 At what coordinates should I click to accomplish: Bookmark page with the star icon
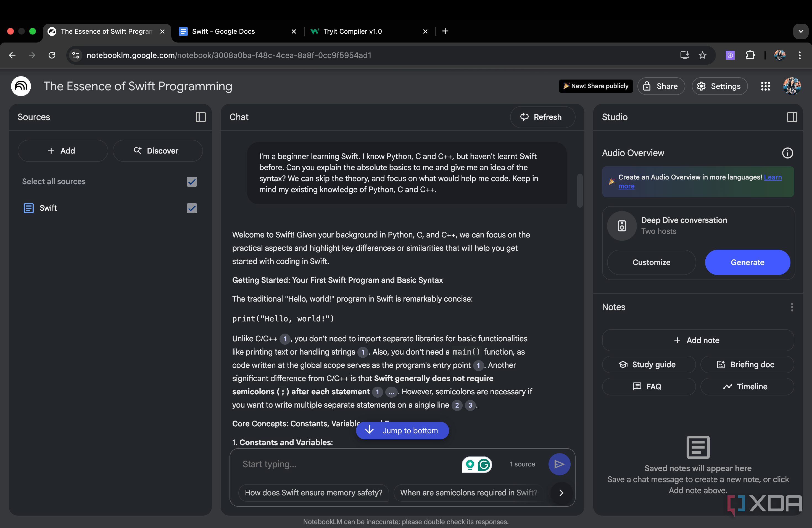tap(702, 55)
